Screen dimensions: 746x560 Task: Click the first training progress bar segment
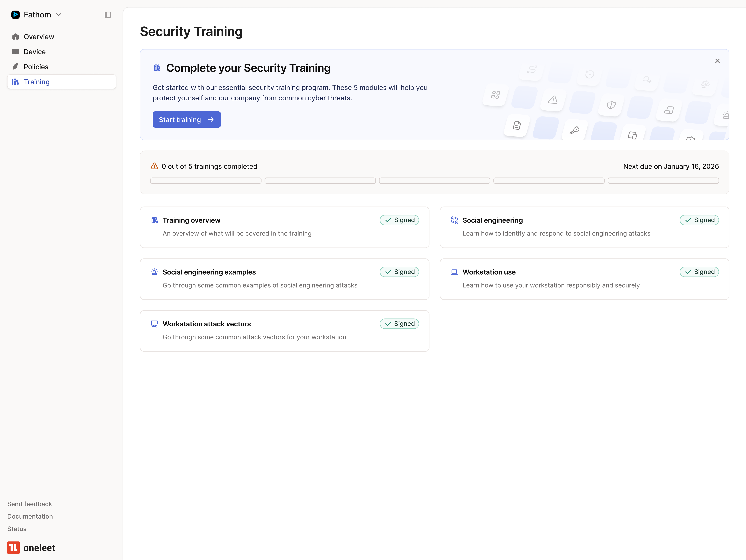pyautogui.click(x=205, y=181)
